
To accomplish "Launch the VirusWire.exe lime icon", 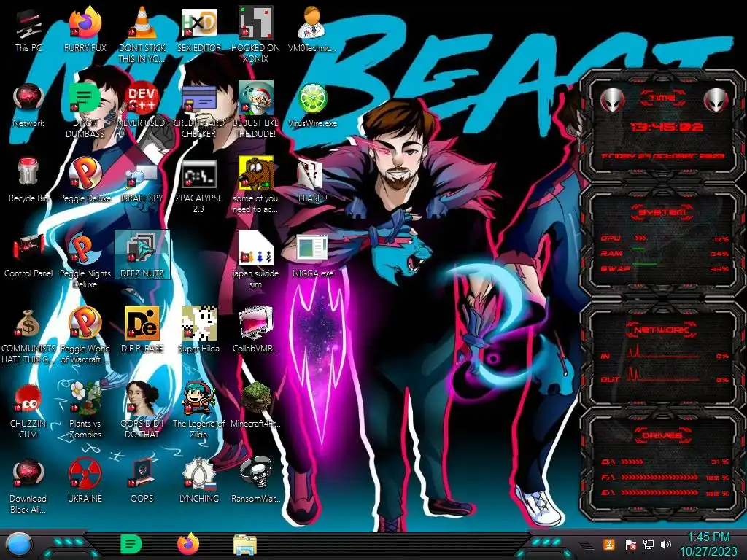I will tap(312, 105).
